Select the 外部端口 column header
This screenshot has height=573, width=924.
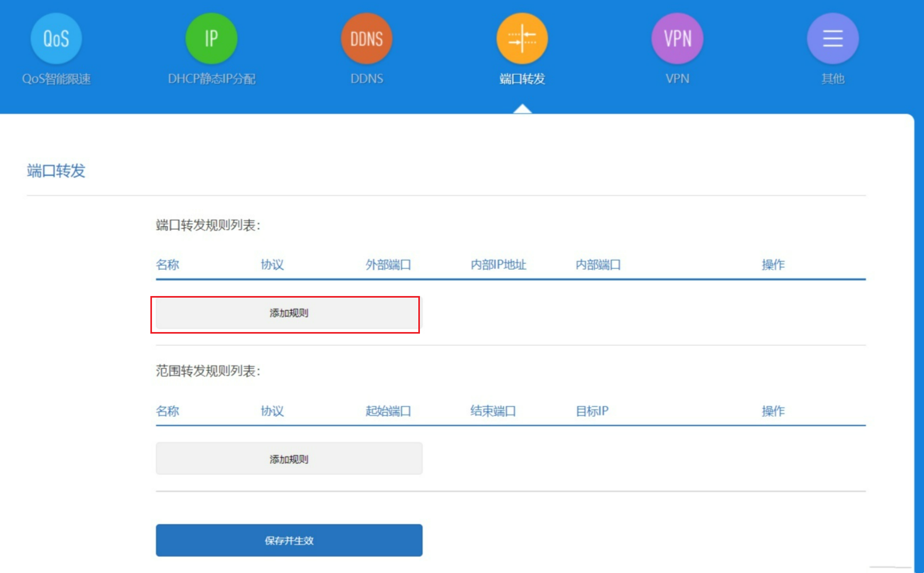[389, 265]
